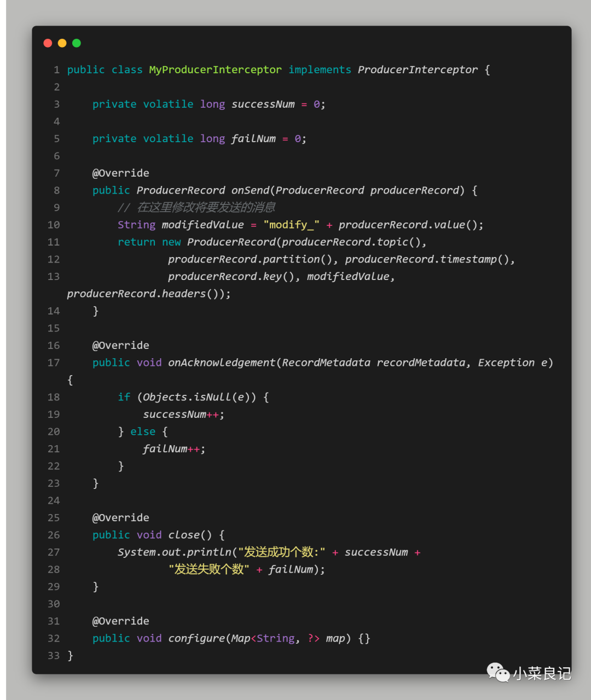This screenshot has width=591, height=700.
Task: Click the return keyword on line 11
Action: pos(137,242)
